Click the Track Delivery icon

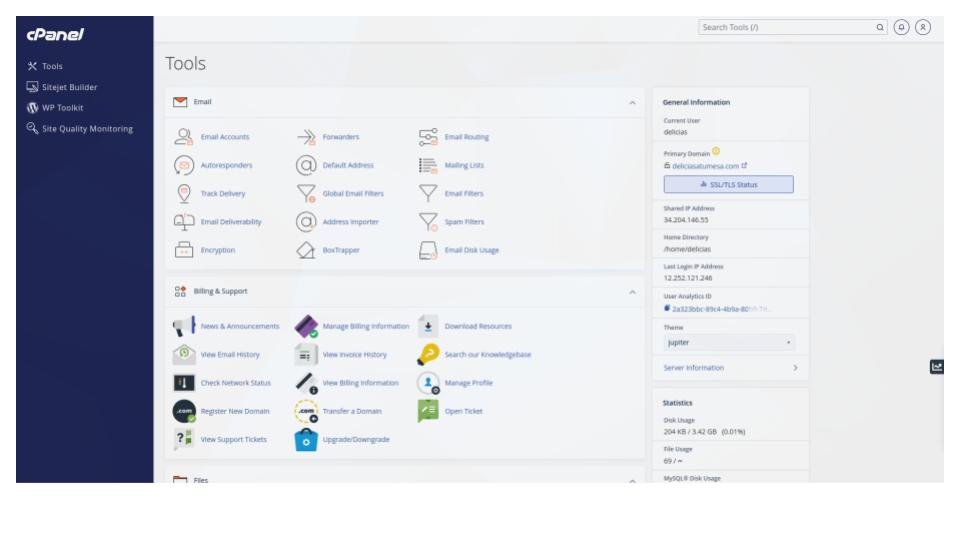point(184,193)
